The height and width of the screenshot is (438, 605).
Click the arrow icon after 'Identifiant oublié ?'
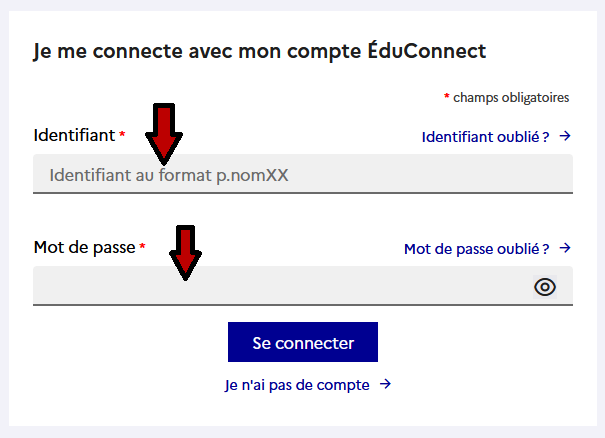565,136
